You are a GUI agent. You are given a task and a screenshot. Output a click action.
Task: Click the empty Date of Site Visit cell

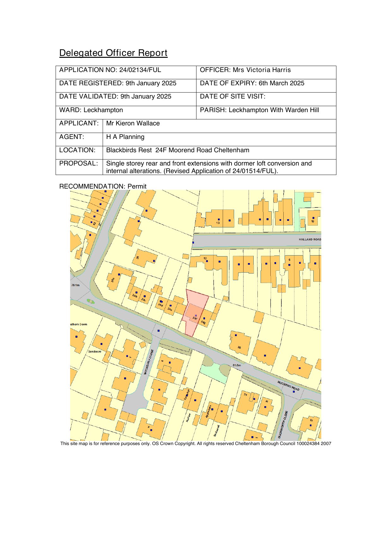click(265, 97)
